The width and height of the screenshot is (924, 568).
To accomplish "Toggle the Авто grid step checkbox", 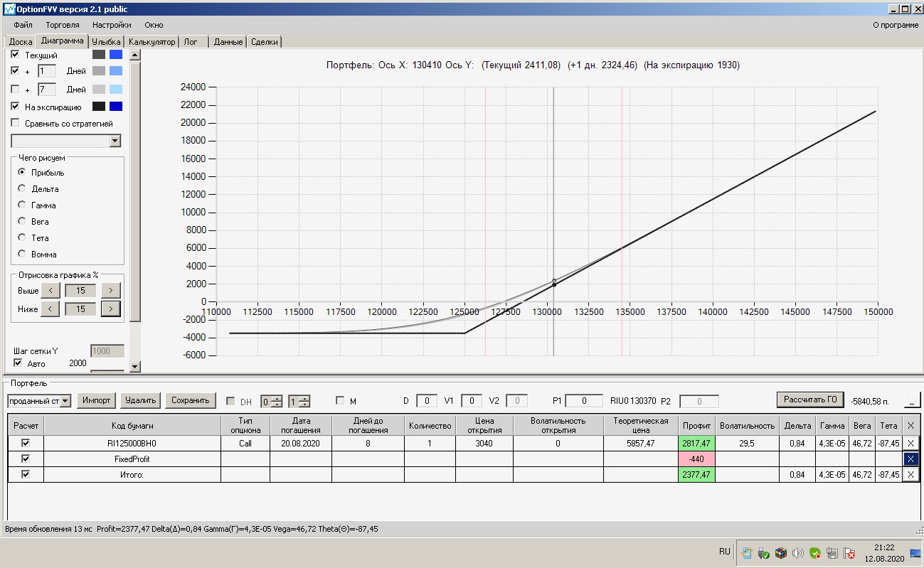I will tap(18, 363).
